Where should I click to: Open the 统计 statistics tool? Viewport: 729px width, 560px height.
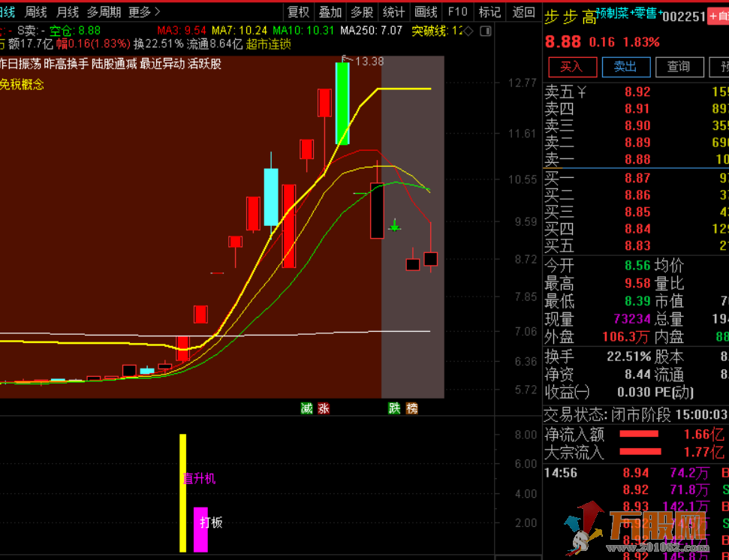(394, 12)
